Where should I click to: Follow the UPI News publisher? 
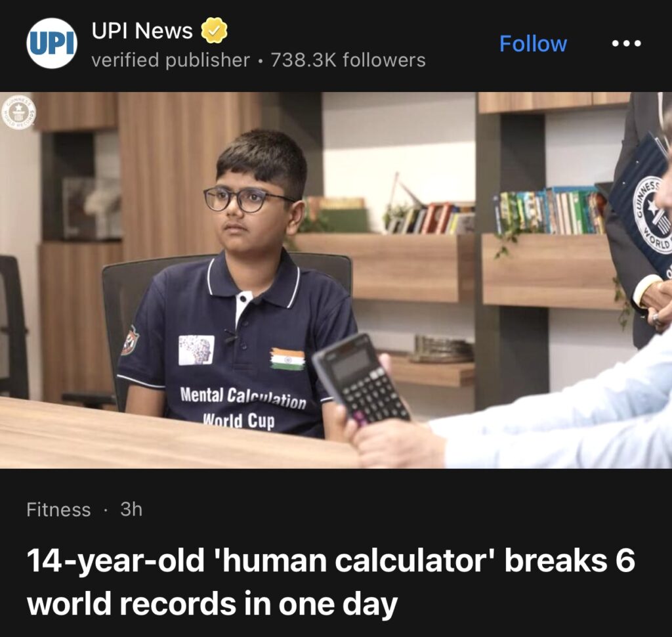pos(533,44)
